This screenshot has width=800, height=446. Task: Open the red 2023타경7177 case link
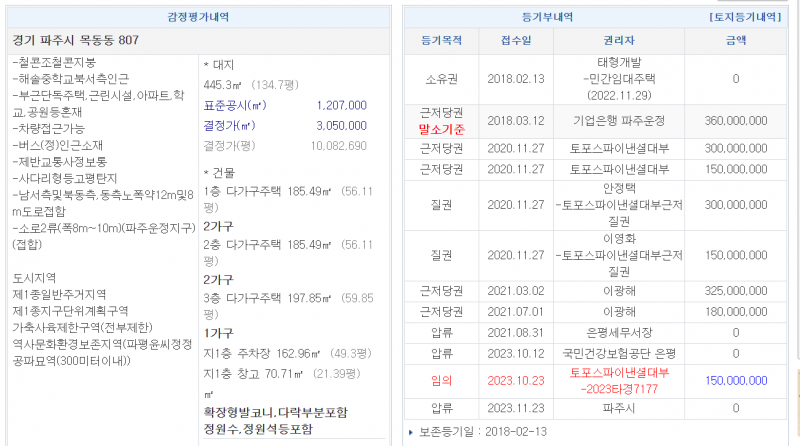pos(617,388)
